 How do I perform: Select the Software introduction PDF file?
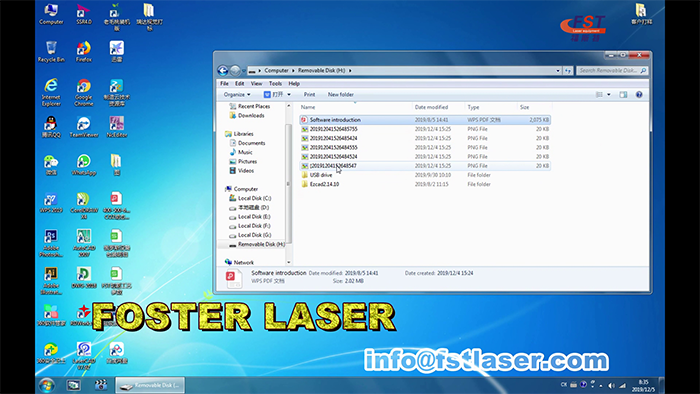(425, 120)
